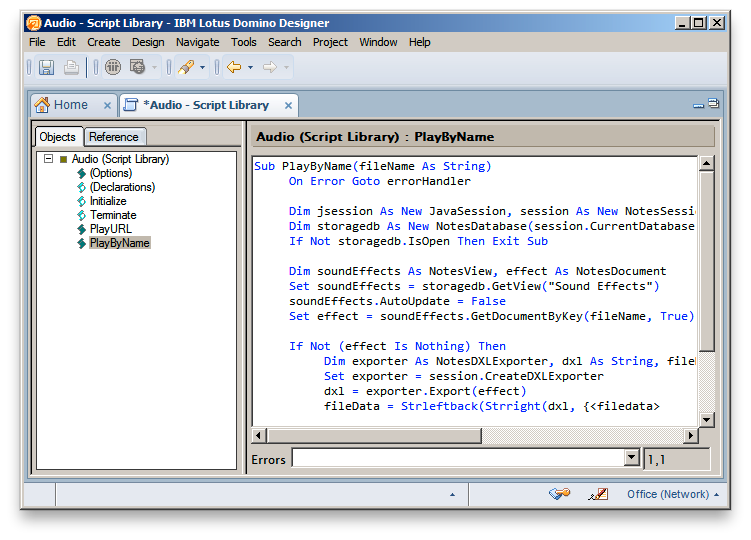Click the signature pen icon in status bar
751x540 pixels.
[x=598, y=494]
